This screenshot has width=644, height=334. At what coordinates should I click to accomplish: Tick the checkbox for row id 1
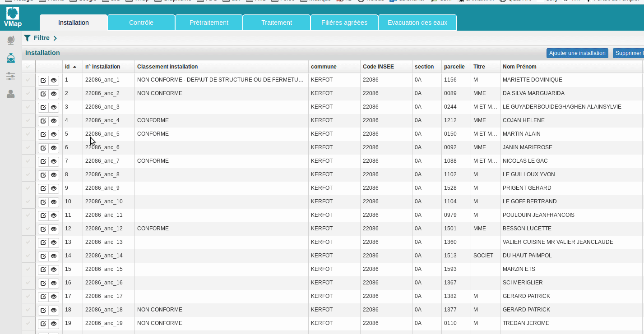point(28,80)
